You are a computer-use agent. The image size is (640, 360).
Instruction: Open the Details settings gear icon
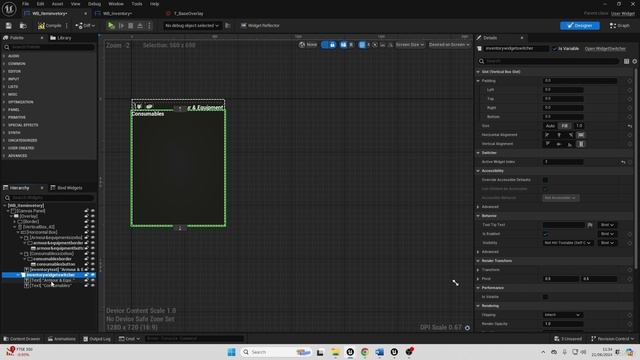click(x=635, y=61)
